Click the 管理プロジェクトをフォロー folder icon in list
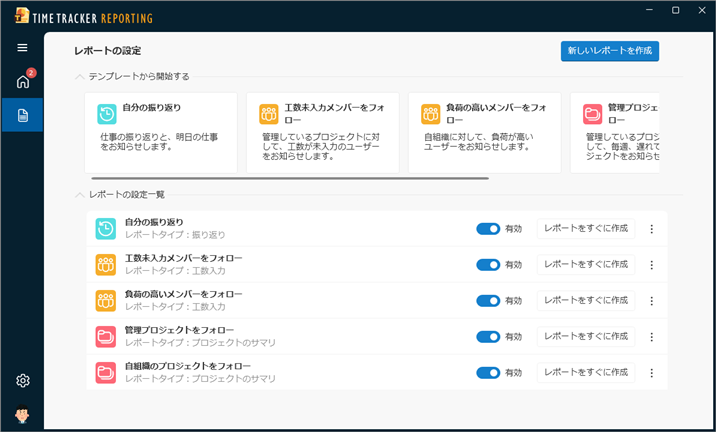 click(x=106, y=337)
